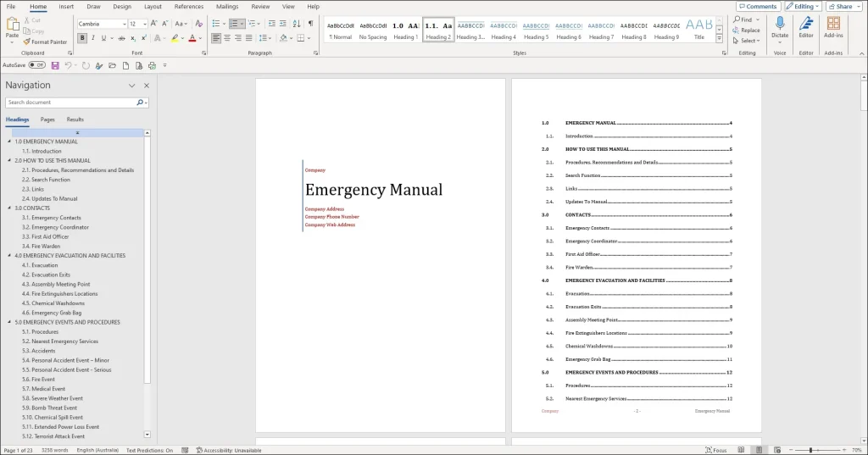The width and height of the screenshot is (868, 455).
Task: Apply the yellow text highlight color
Action: (175, 38)
